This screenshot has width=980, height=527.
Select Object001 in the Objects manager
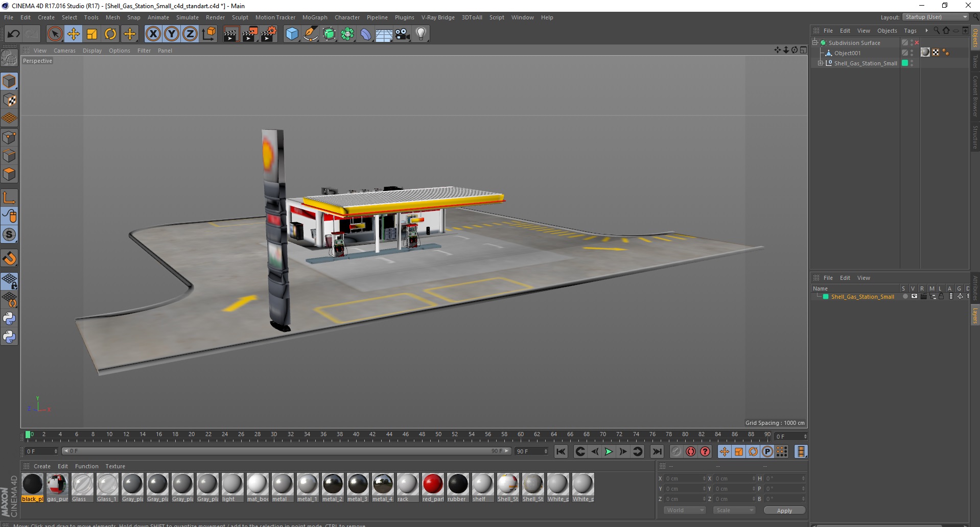847,53
